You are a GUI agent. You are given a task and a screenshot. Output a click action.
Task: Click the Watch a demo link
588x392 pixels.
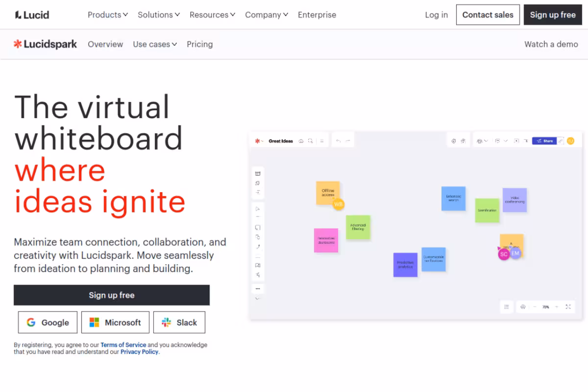[551, 44]
